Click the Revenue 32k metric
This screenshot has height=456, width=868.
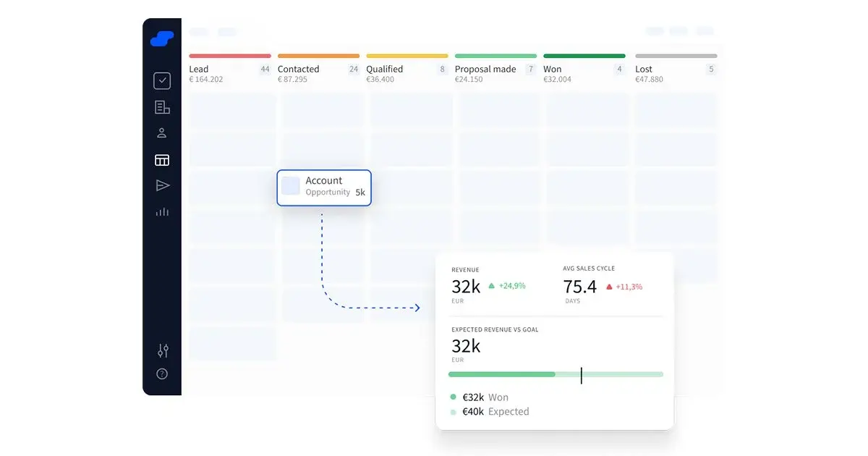467,287
